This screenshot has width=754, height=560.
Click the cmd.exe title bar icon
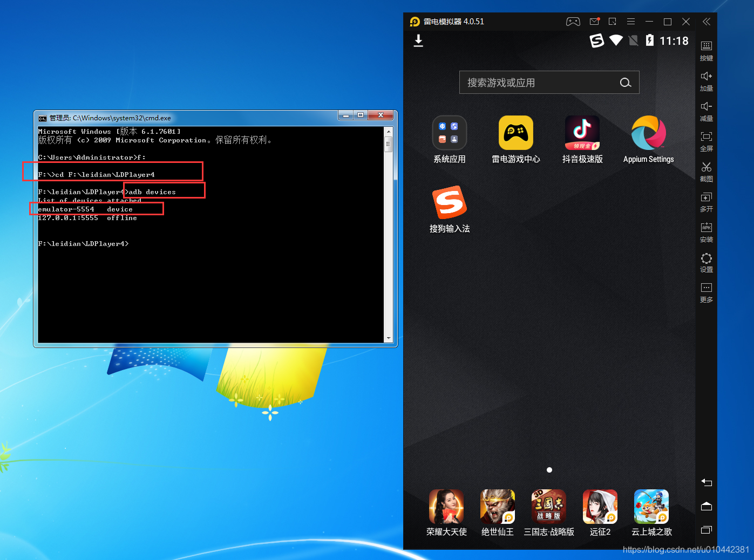point(43,118)
